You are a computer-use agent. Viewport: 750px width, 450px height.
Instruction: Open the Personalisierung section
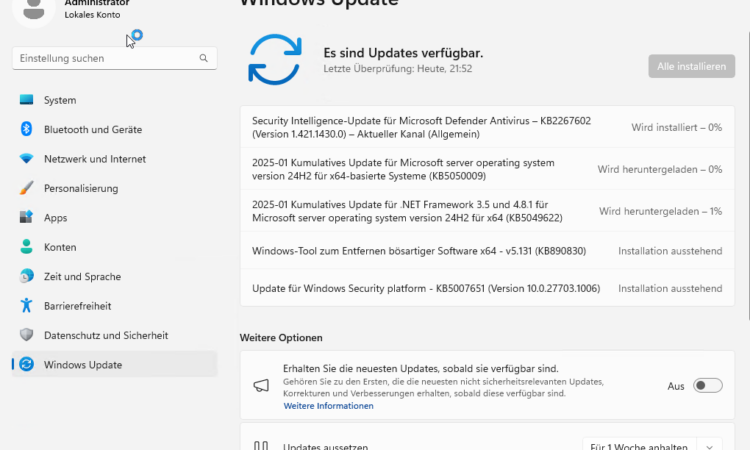pos(115,188)
